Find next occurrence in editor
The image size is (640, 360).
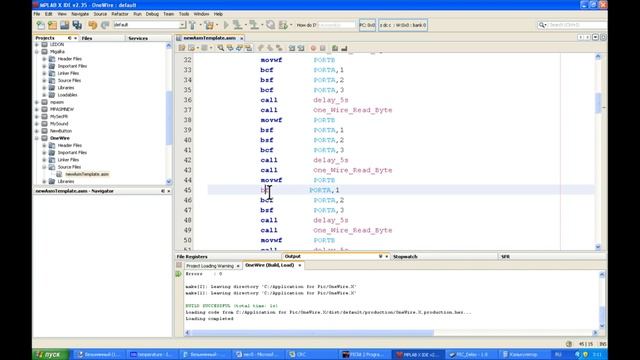tap(239, 48)
